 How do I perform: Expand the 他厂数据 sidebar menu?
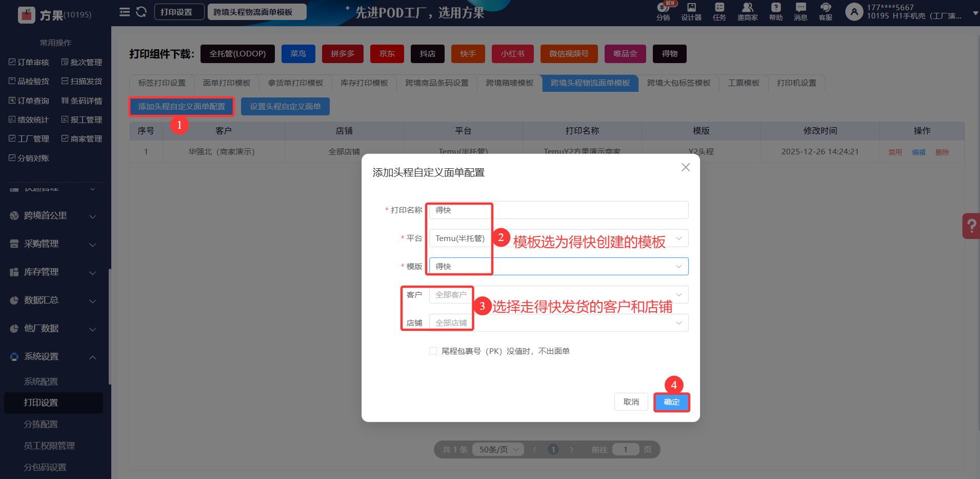(x=54, y=329)
